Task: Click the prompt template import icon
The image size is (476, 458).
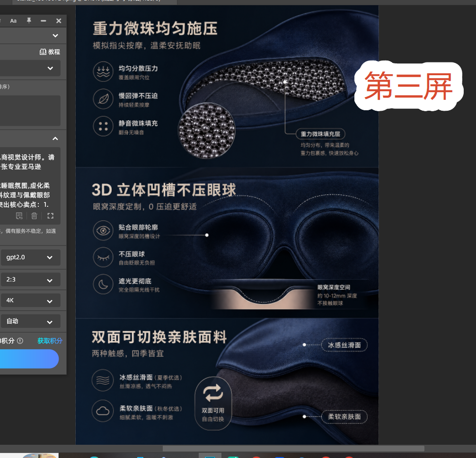Action: click(x=19, y=216)
